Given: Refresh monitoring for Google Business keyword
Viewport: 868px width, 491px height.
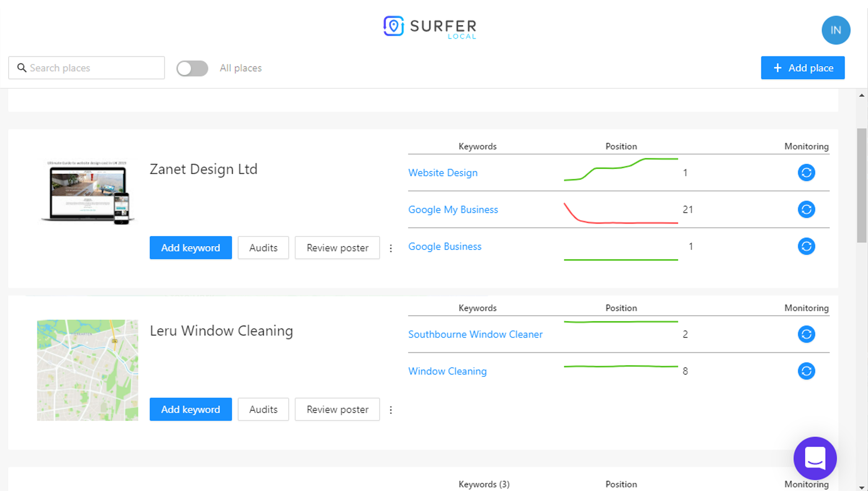Looking at the screenshot, I should pos(806,246).
